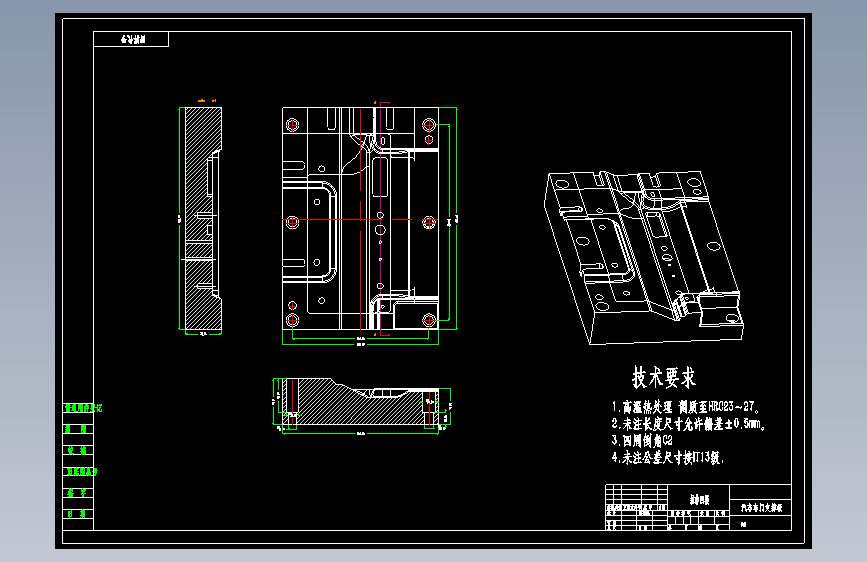
Task: Select bottom-left large bolt hole in plan view
Action: point(293,320)
